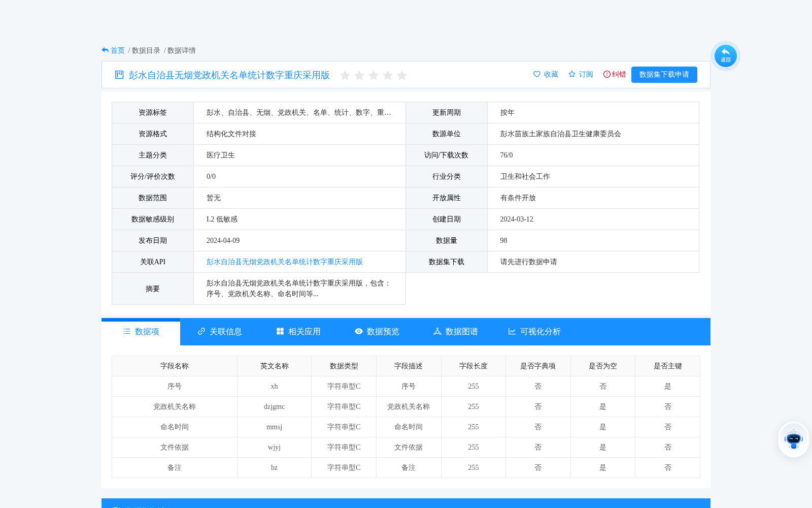
Task: Click the resource tags value text
Action: 299,113
